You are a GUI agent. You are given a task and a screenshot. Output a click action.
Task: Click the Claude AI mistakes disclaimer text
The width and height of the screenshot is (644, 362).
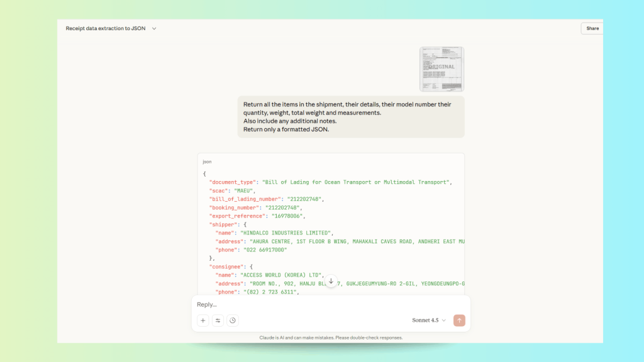[331, 337]
